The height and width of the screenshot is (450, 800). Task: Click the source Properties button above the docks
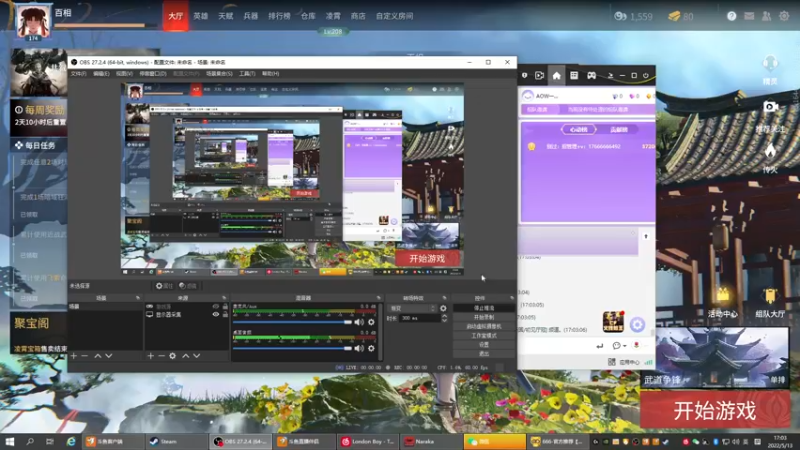[x=164, y=286]
